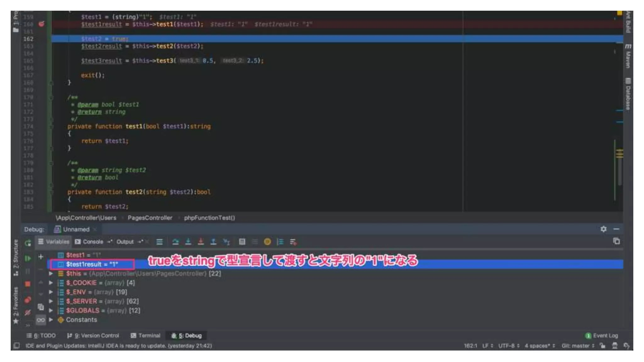Click the Step Out debugger icon
Image resolution: width=644 pixels, height=362 pixels.
tap(213, 242)
